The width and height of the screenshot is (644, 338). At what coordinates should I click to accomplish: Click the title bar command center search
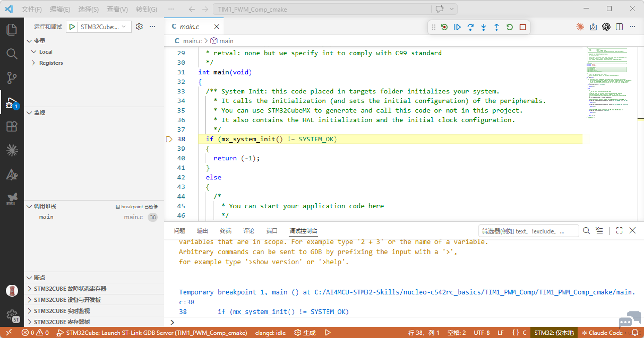tap(322, 9)
